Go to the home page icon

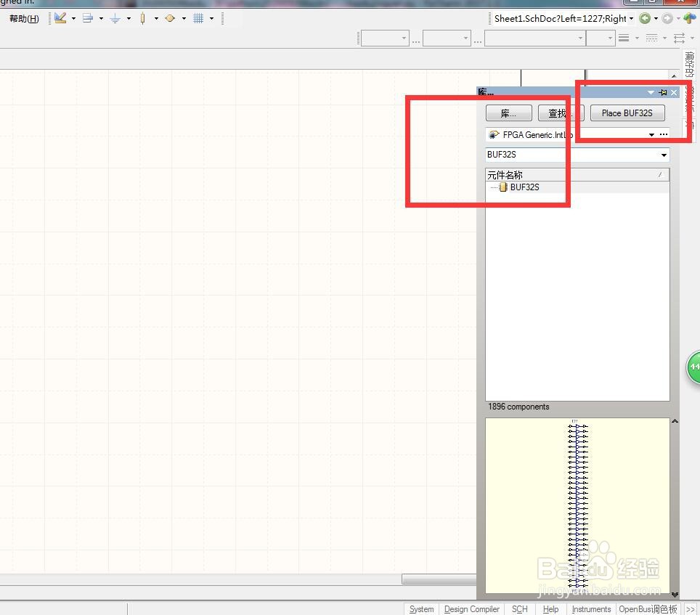tap(690, 18)
